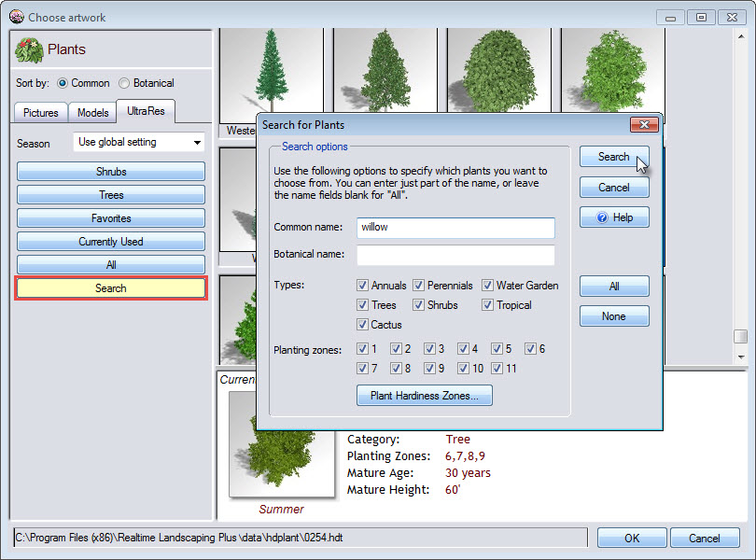The width and height of the screenshot is (756, 560).
Task: Click the file path field at bottom
Action: click(x=301, y=538)
